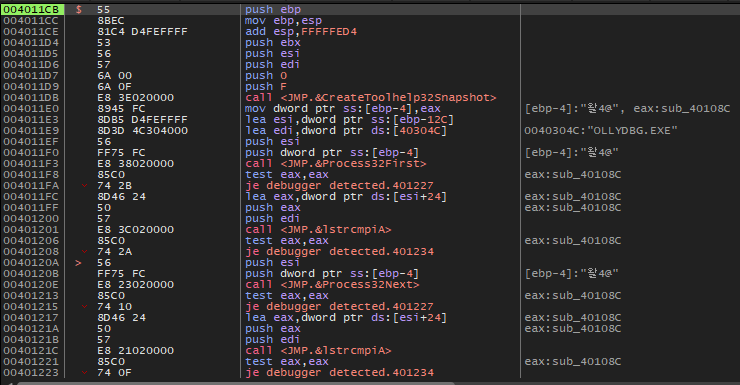Click the 'push ebx' instruction
This screenshot has height=385, width=740.
pyautogui.click(x=273, y=42)
